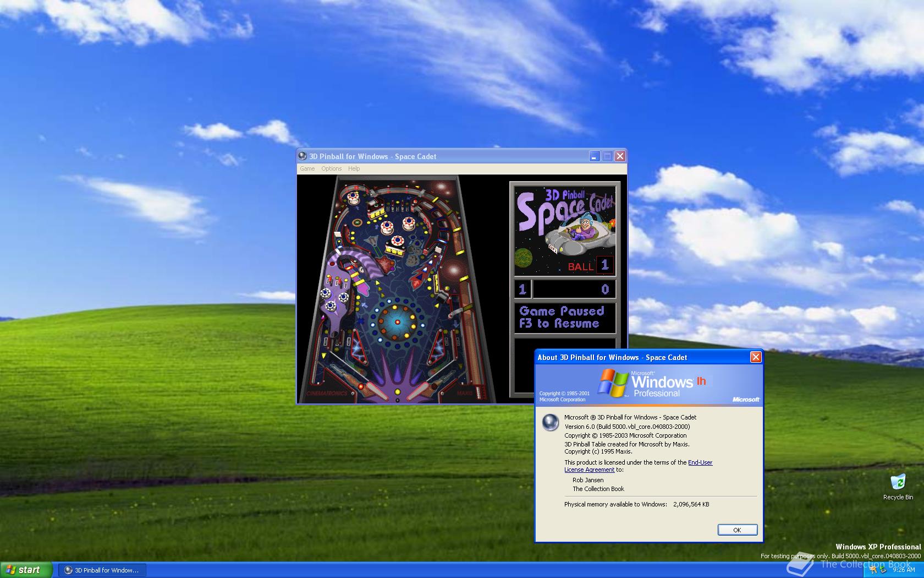Click the physical memory value 2,096,564 KB

691,504
